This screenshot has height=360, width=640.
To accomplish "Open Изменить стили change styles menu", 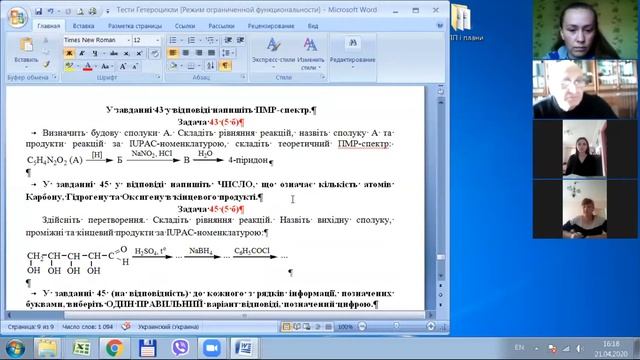I will (311, 52).
